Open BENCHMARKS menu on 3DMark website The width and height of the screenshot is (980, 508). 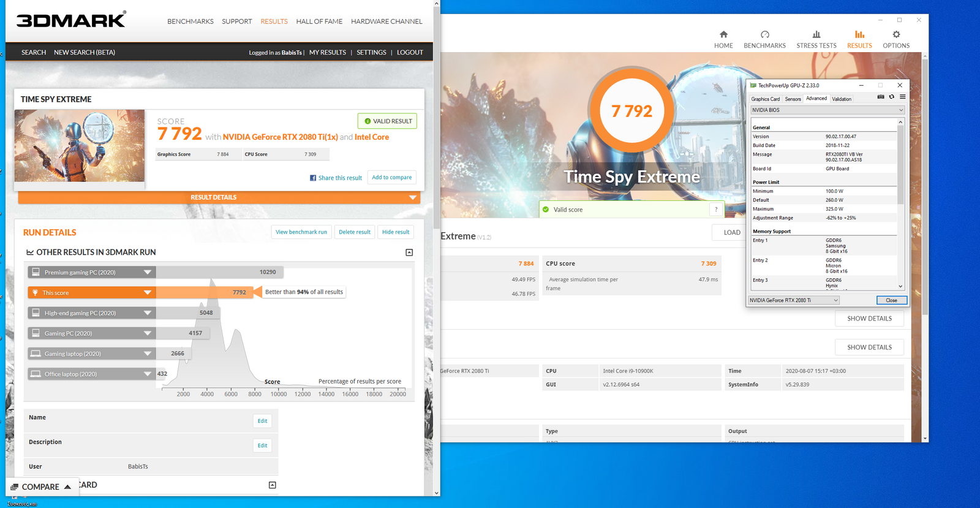tap(190, 21)
